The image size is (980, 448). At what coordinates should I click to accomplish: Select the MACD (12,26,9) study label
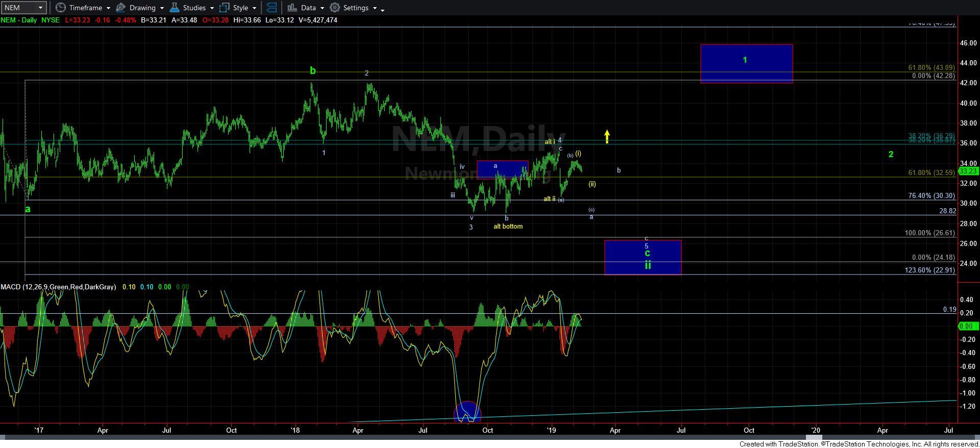coord(58,287)
